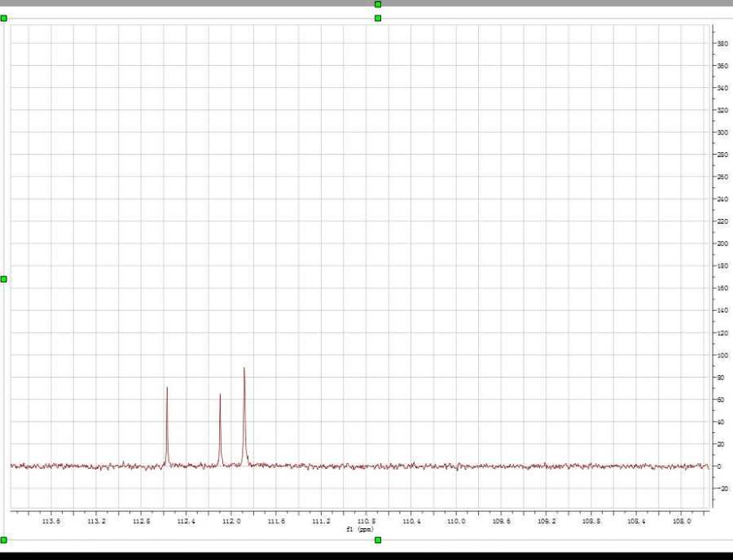
Task: Click the 340 intensity axis label
Action: (722, 88)
